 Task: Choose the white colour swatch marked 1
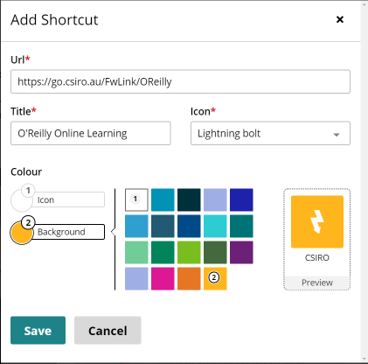pyautogui.click(x=136, y=200)
